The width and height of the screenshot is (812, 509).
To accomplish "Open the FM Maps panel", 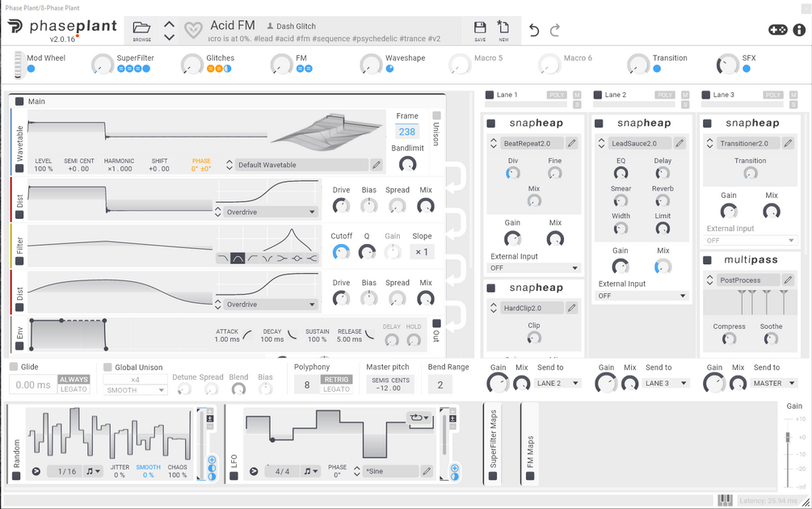I will [530, 444].
